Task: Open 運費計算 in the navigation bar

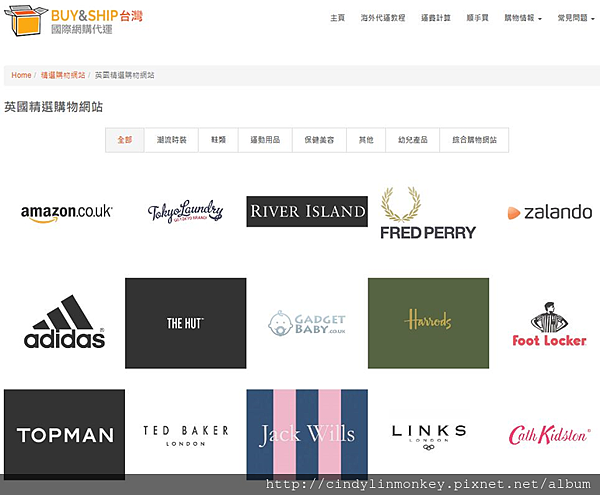Action: point(435,18)
